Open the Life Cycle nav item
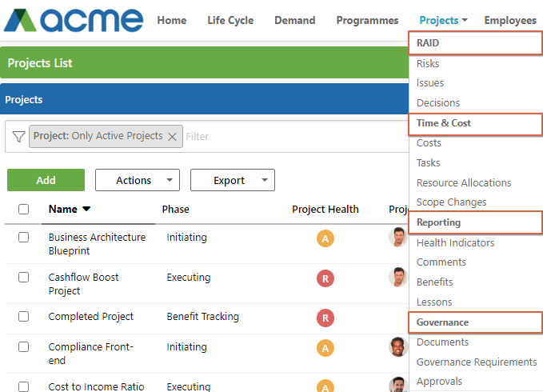This screenshot has height=392, width=543. point(230,21)
